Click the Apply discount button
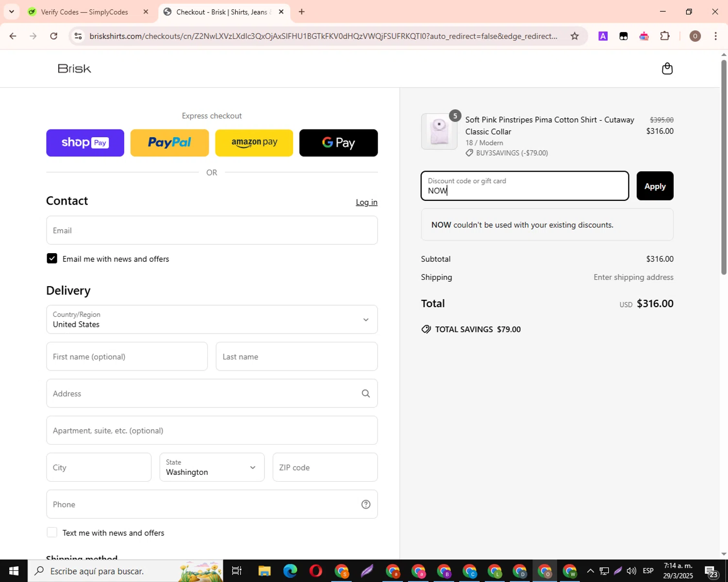This screenshot has height=582, width=728. (655, 186)
